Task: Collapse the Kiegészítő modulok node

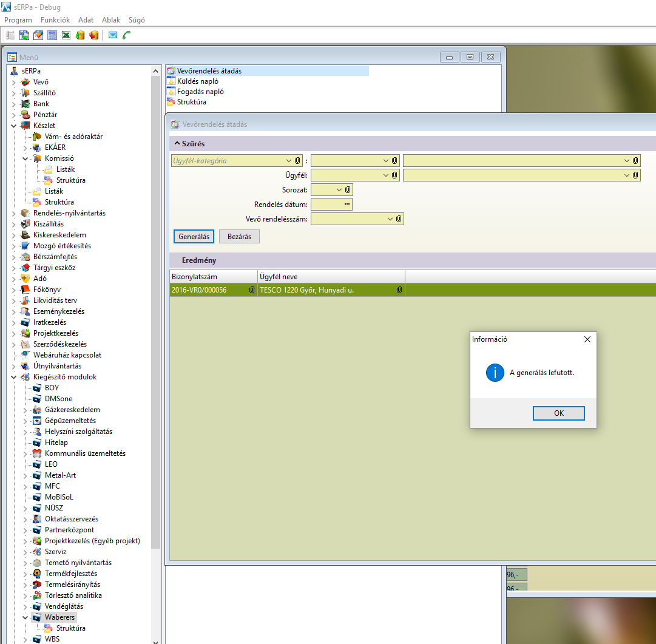Action: coord(14,377)
